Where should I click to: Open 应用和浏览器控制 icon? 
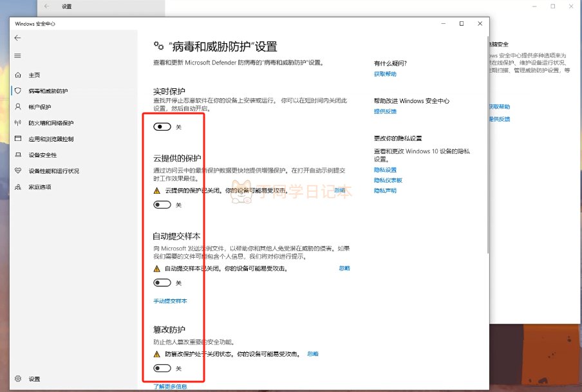(18, 139)
